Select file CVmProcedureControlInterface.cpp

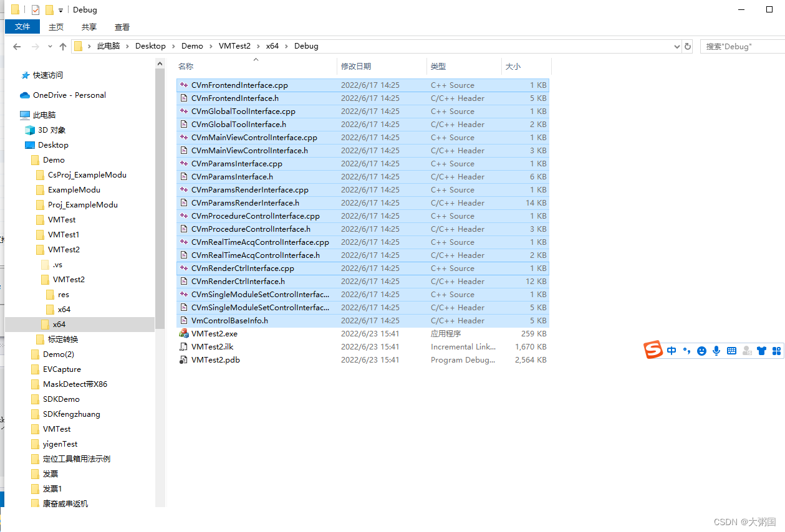(363, 216)
